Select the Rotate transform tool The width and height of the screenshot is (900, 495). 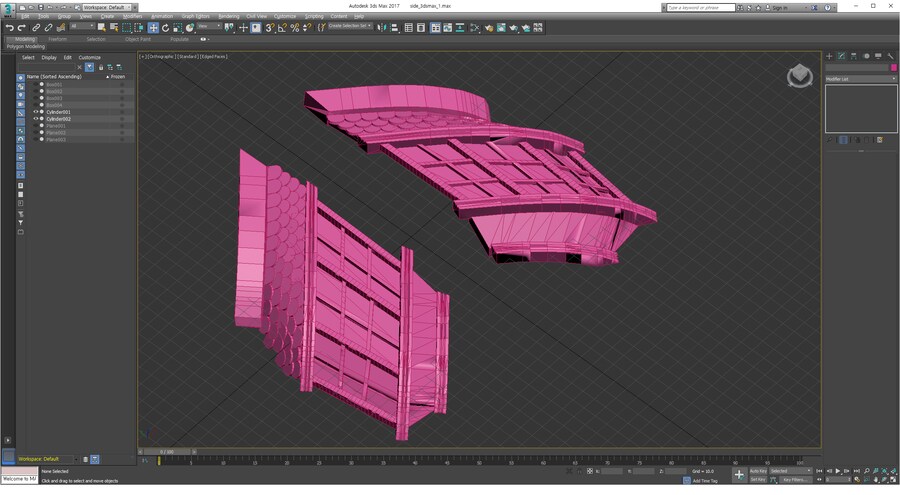[166, 28]
